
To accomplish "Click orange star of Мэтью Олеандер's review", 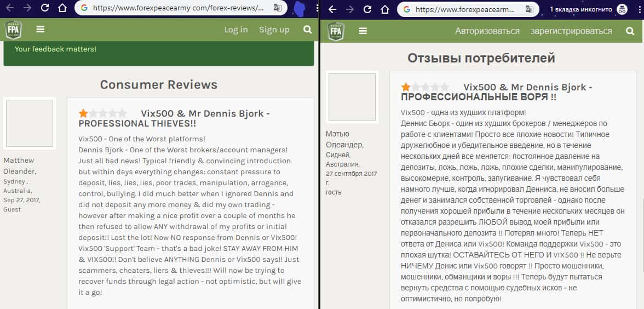I will (406, 87).
